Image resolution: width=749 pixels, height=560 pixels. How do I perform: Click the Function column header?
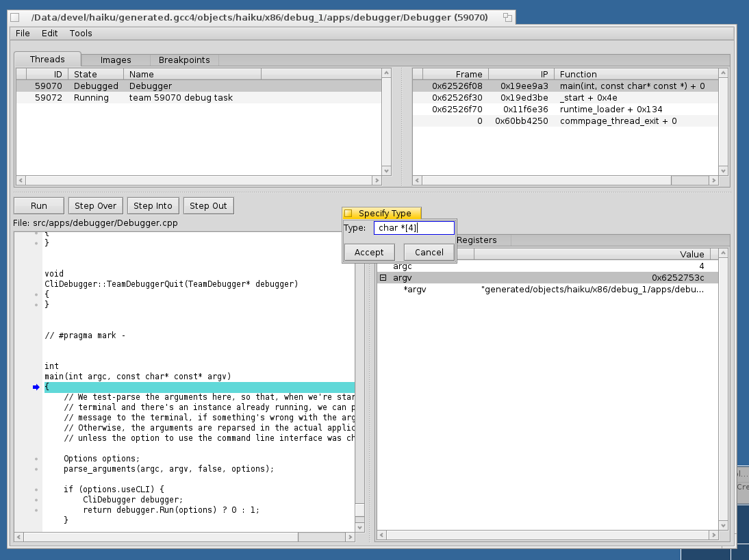636,74
